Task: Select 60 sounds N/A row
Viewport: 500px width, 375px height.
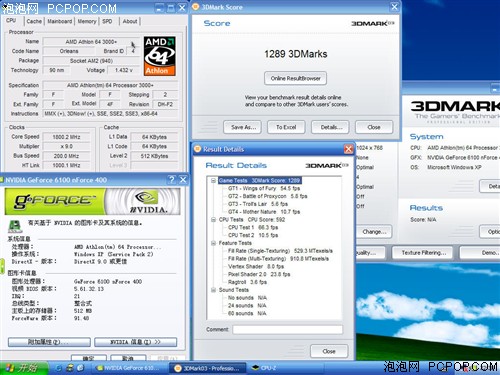Action: [x=247, y=313]
